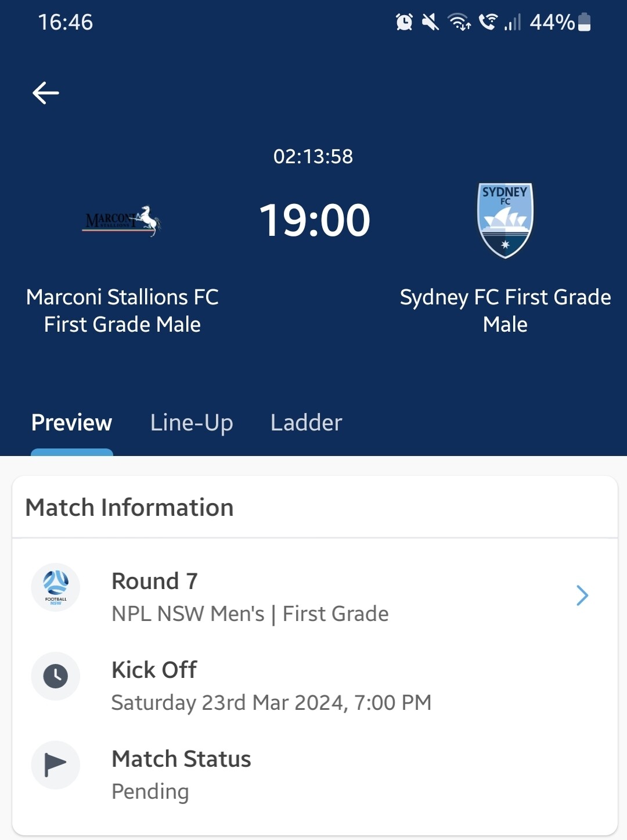The image size is (627, 840).
Task: Expand the Match Information card
Action: pyautogui.click(x=130, y=507)
